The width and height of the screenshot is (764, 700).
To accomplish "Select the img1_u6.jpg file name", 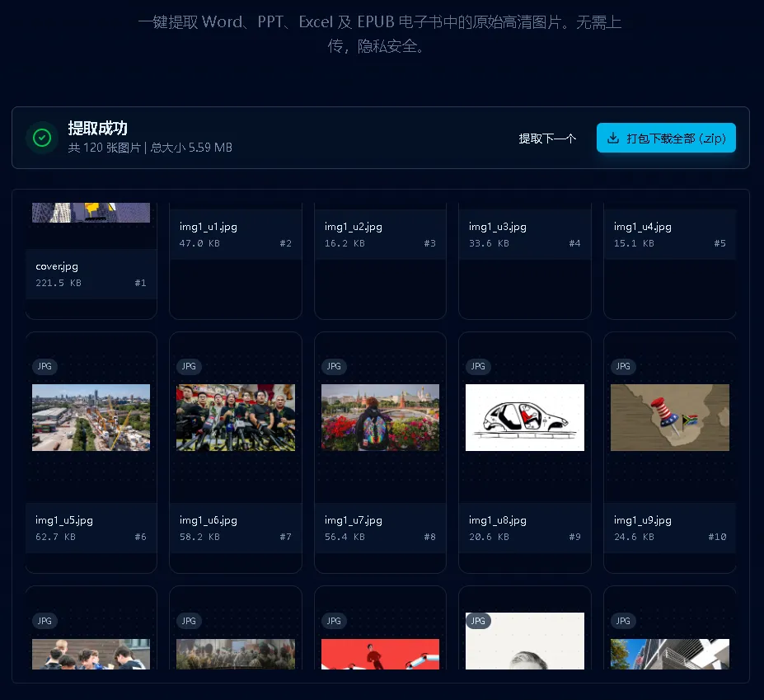I will (x=208, y=520).
